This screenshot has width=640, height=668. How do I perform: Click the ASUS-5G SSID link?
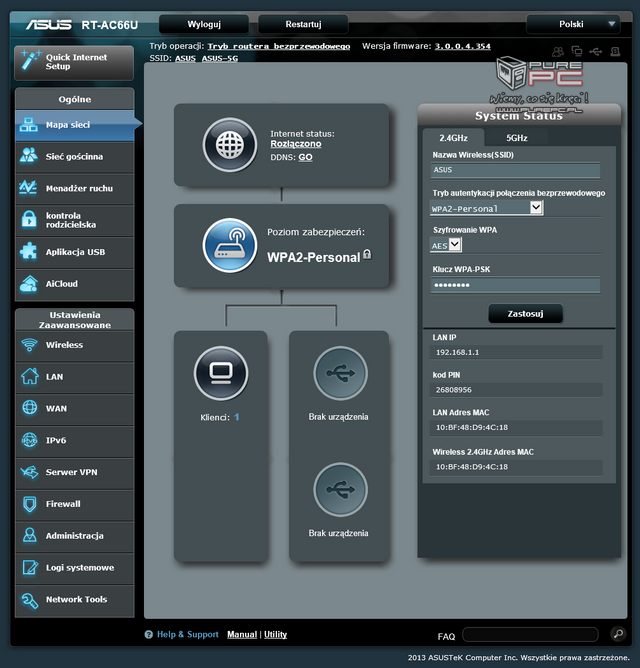coord(219,58)
